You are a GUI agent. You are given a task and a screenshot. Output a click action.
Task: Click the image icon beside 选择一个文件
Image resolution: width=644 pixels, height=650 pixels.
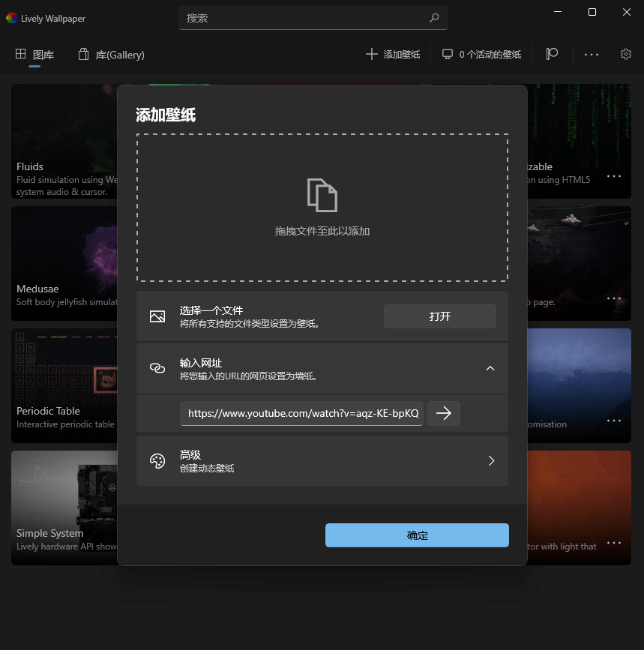157,316
